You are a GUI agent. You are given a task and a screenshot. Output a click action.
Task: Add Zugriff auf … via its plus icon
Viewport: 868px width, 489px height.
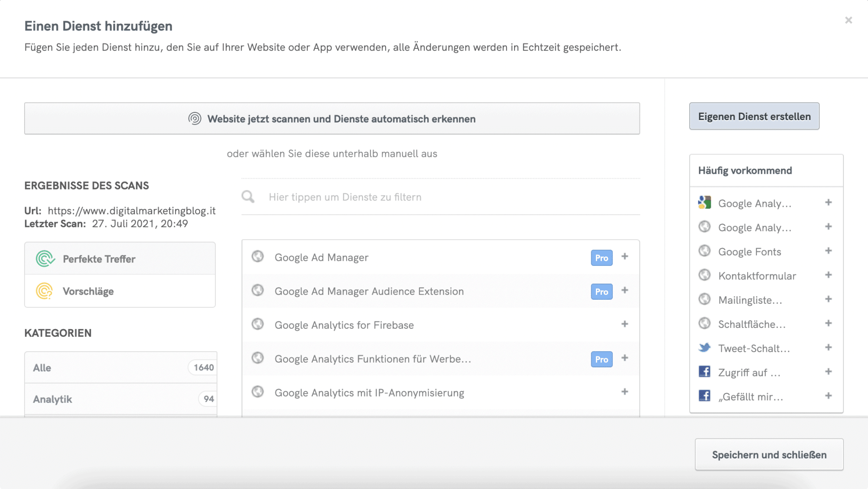(x=829, y=372)
